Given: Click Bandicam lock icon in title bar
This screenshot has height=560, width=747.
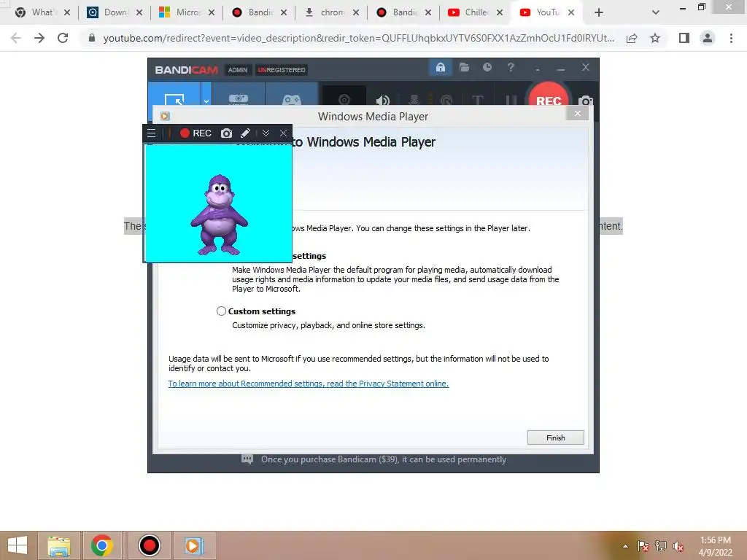Looking at the screenshot, I should coord(440,67).
